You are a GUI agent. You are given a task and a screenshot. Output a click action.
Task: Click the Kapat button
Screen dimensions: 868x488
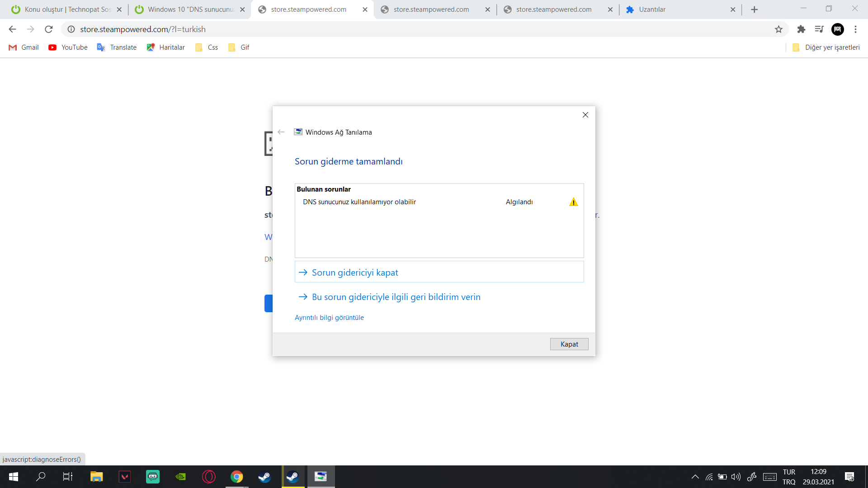click(569, 344)
